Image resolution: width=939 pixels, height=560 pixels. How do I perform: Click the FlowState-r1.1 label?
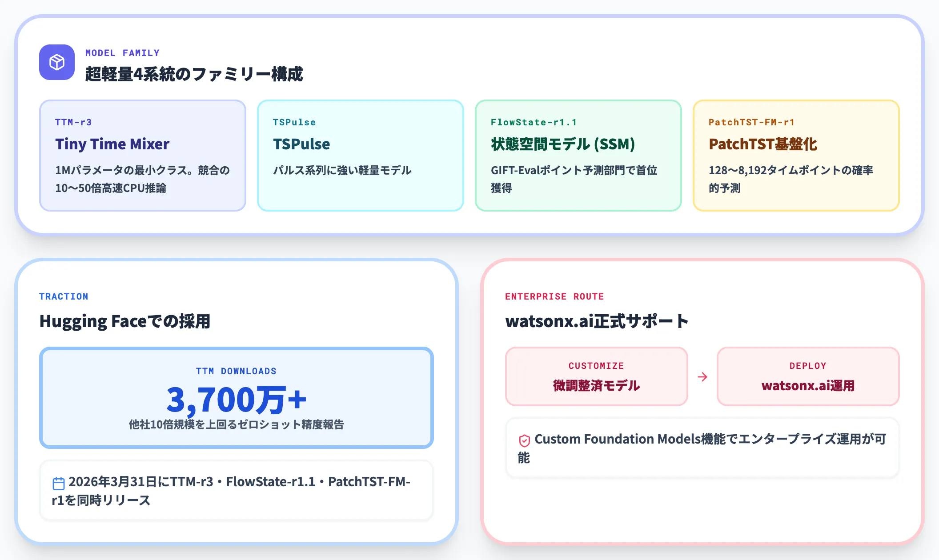(x=534, y=122)
